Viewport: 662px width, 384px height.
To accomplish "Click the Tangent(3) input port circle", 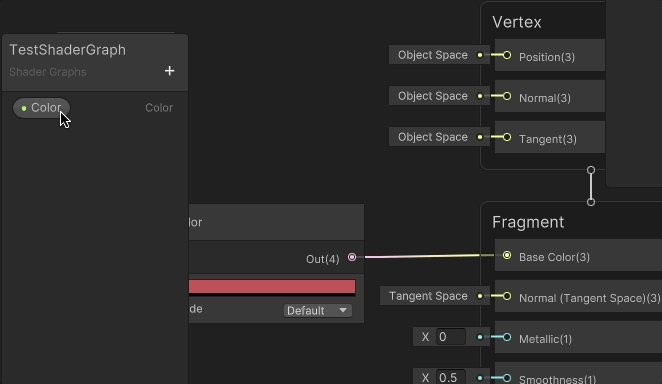I will (507, 137).
